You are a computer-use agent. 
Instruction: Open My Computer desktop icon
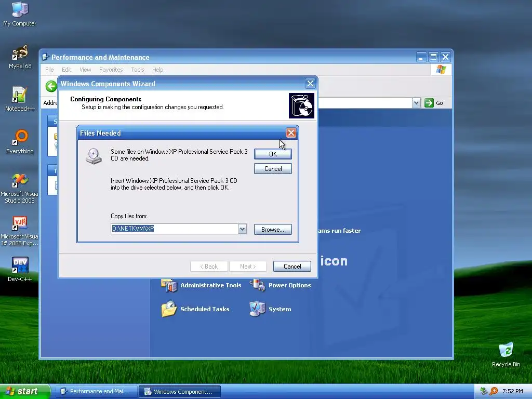click(20, 14)
